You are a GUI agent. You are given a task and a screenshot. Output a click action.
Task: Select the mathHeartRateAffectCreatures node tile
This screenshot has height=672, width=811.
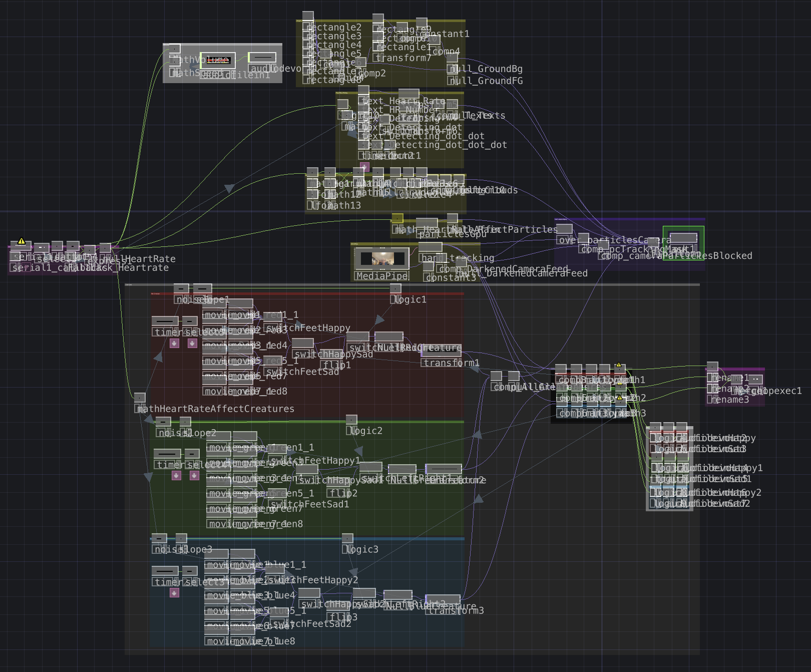[x=140, y=398]
